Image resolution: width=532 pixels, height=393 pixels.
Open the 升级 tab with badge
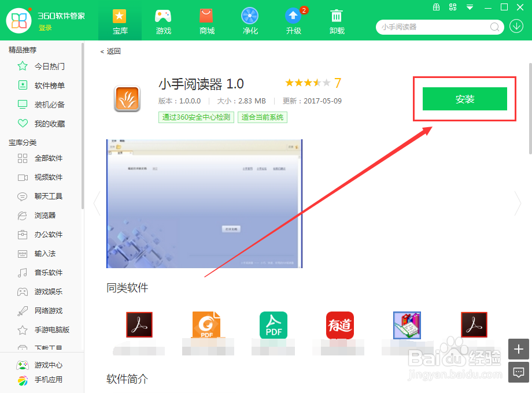click(294, 21)
